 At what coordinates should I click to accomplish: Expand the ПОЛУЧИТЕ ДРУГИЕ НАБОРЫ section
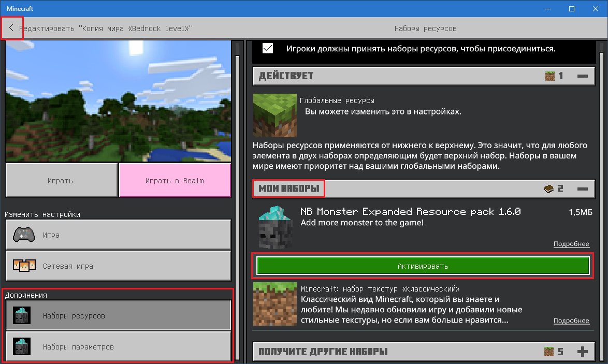(x=582, y=352)
